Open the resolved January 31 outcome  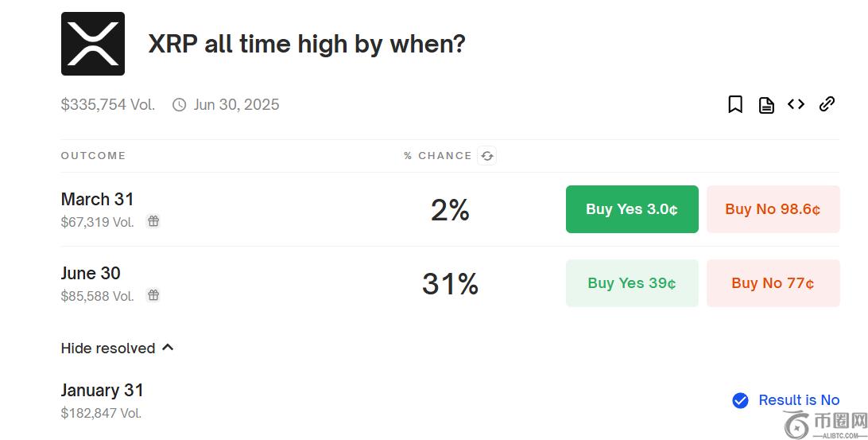(x=102, y=390)
